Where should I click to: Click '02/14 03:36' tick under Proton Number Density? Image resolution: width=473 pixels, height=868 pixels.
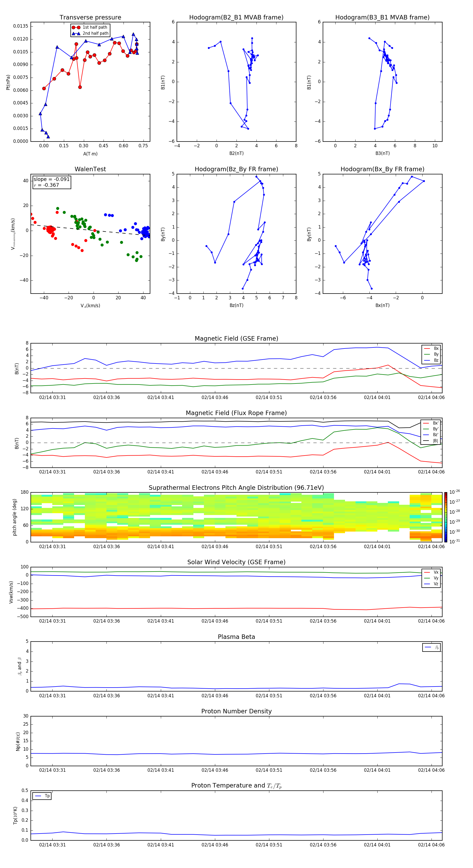[x=106, y=770]
